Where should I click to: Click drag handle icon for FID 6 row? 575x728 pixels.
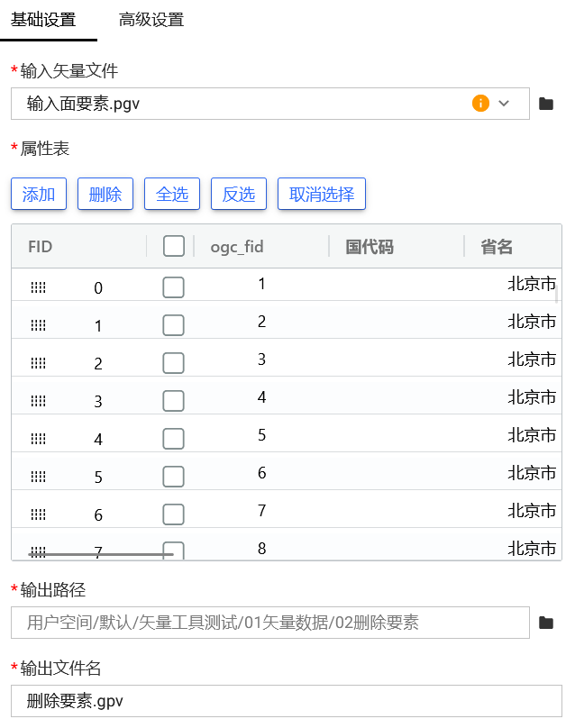tap(38, 514)
